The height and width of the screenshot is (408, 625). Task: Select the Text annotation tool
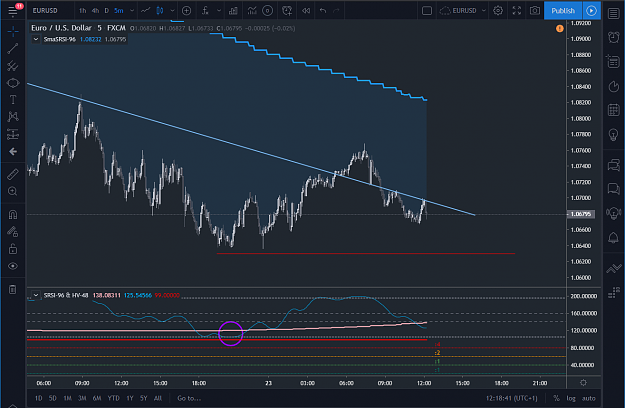[13, 100]
